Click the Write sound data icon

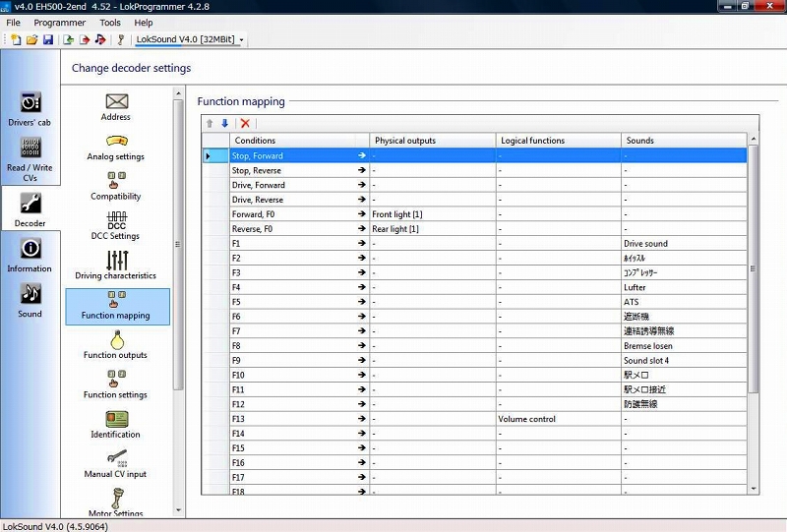point(100,39)
